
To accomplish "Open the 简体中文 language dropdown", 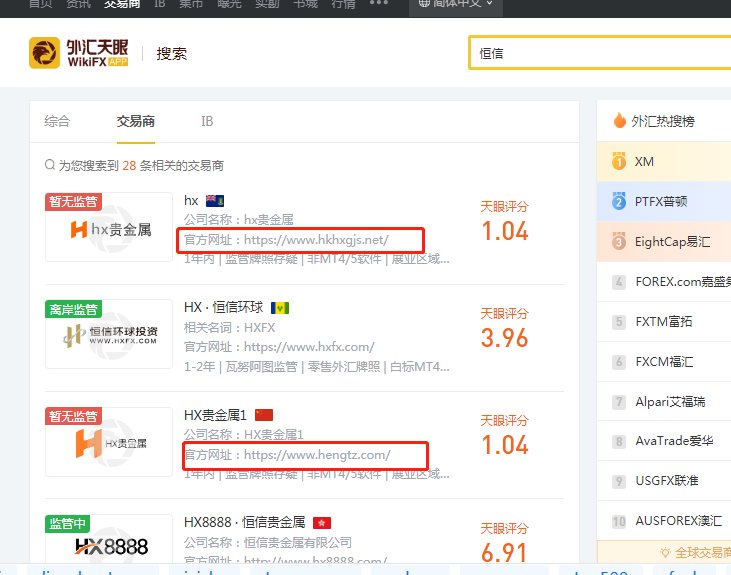I will click(x=455, y=4).
